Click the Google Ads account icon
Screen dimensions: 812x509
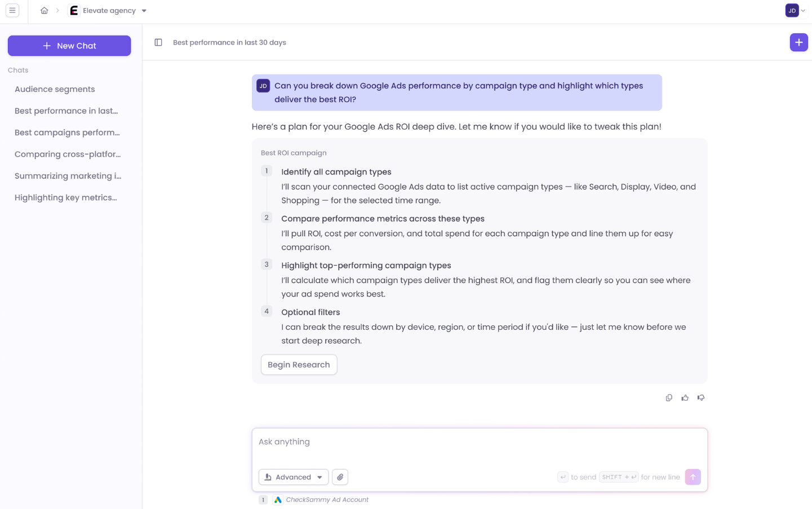(278, 500)
